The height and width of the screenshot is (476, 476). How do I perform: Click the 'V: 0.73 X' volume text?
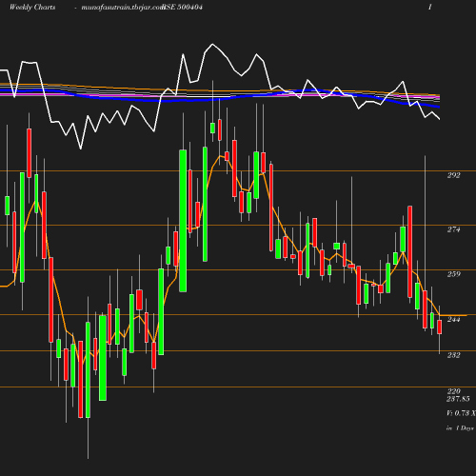click(x=461, y=413)
